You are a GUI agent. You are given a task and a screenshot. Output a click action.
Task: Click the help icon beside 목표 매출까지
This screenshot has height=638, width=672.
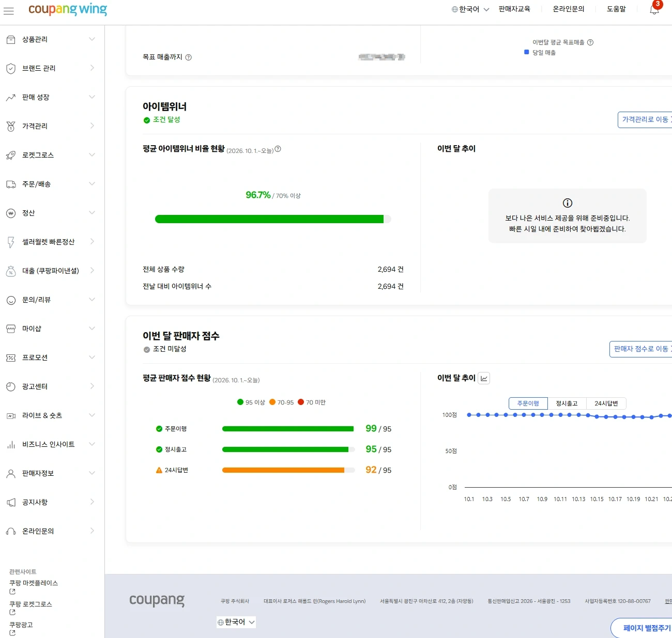(x=189, y=57)
